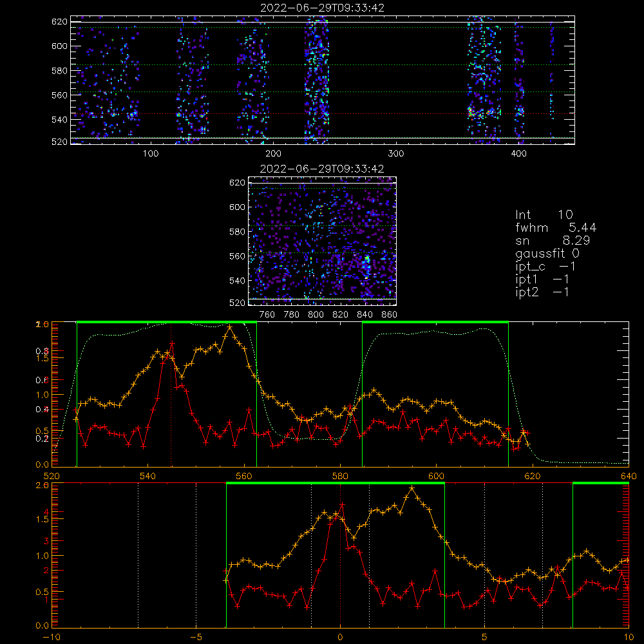The image size is (644, 644).
Task: Click x-axis tick label "100" of top image
Action: pyautogui.click(x=151, y=154)
